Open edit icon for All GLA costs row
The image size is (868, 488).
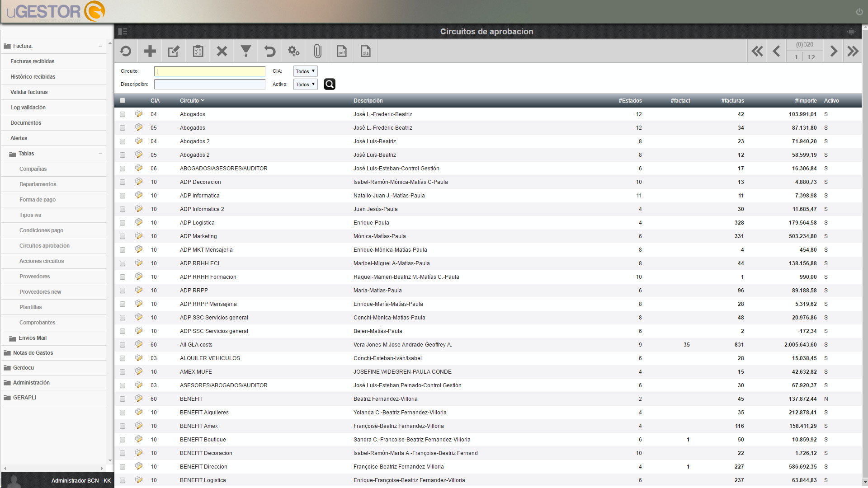pos(139,344)
